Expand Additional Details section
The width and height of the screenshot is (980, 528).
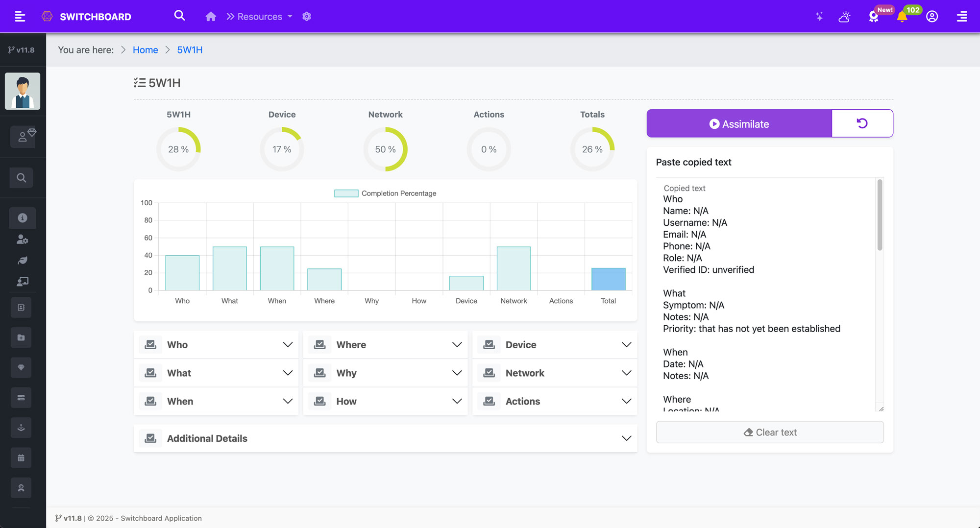(385, 438)
